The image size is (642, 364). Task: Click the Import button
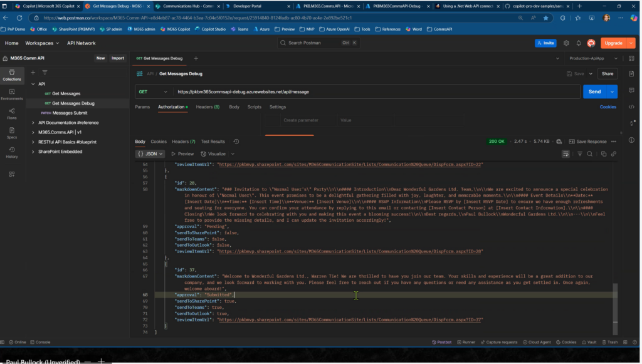pyautogui.click(x=117, y=58)
